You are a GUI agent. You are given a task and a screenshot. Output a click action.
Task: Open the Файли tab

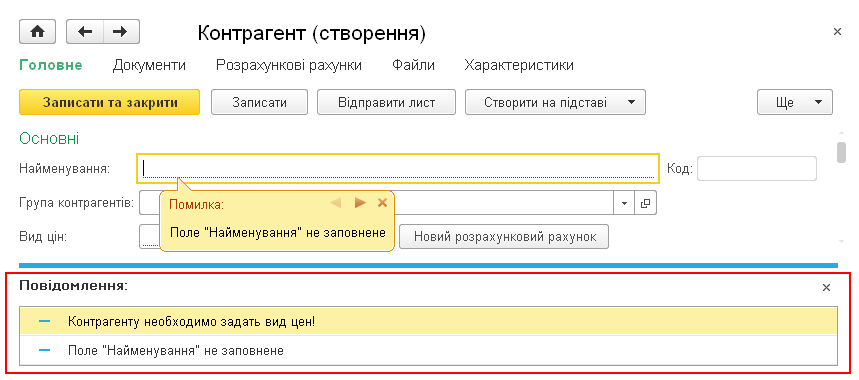413,65
